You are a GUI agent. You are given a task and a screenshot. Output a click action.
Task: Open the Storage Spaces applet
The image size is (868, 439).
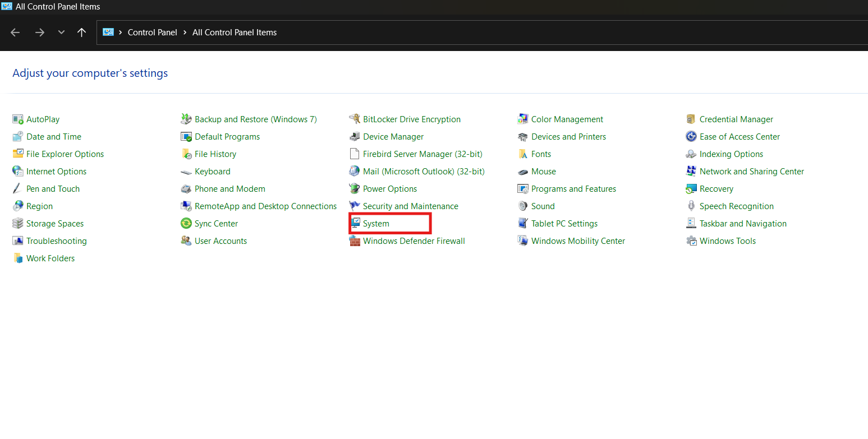pyautogui.click(x=54, y=223)
